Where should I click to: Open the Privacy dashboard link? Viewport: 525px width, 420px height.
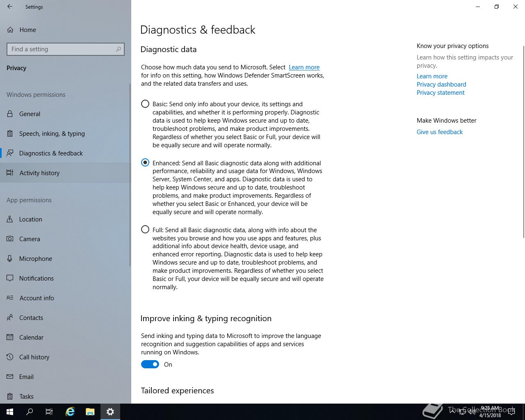coord(441,84)
